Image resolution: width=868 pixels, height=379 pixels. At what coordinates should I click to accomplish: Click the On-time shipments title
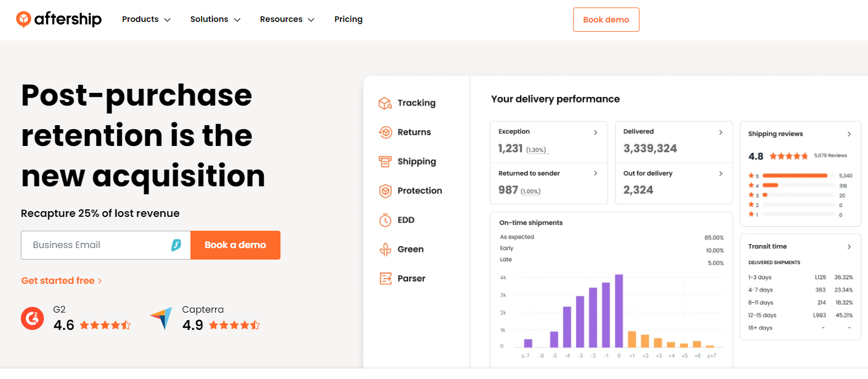[531, 223]
